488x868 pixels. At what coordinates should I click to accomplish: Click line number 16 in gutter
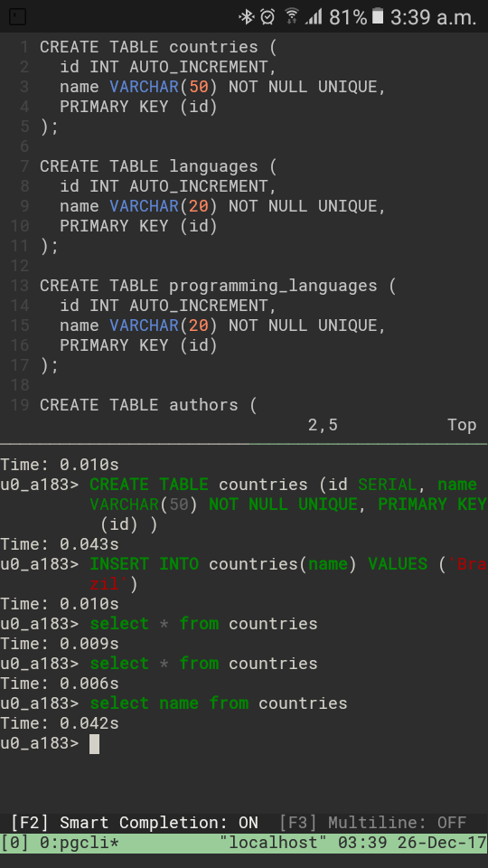point(20,346)
